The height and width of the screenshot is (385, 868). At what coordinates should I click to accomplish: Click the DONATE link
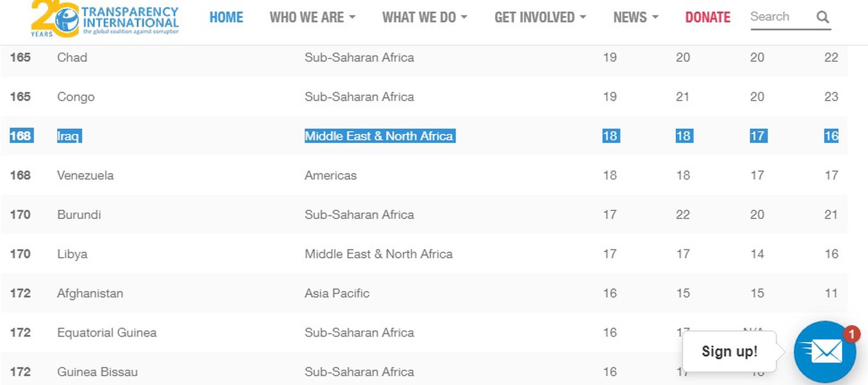[707, 17]
